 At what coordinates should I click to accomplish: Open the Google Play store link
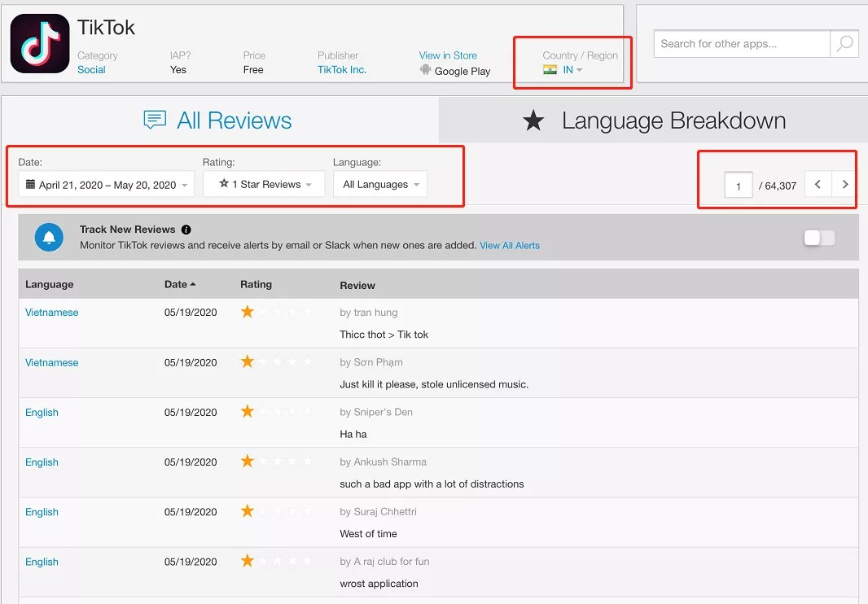coord(462,71)
